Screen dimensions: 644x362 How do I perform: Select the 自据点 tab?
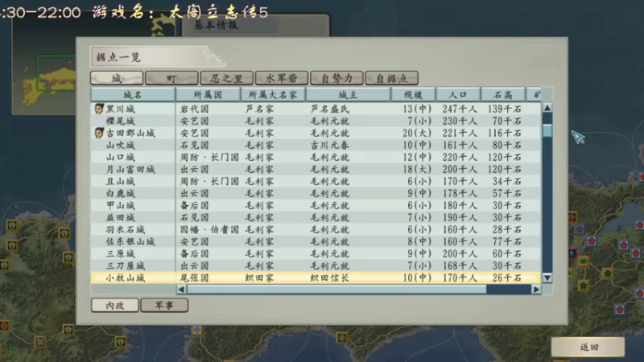pyautogui.click(x=392, y=78)
